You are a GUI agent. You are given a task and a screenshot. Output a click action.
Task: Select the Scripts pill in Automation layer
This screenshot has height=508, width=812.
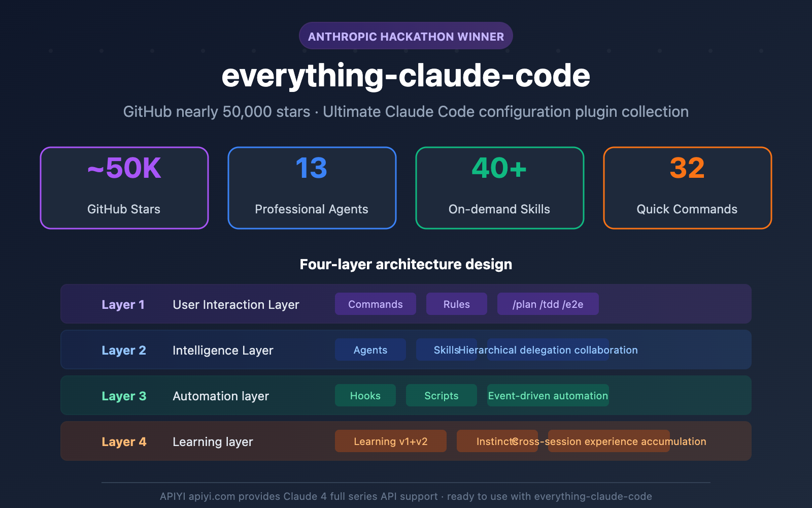441,395
